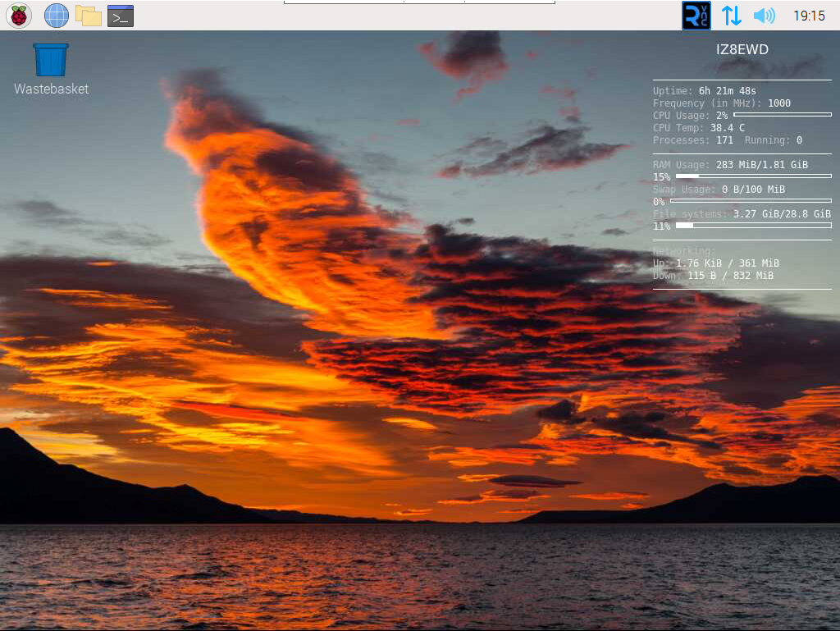The width and height of the screenshot is (840, 631).
Task: Click the File systems 11% bar
Action: pyautogui.click(x=753, y=225)
